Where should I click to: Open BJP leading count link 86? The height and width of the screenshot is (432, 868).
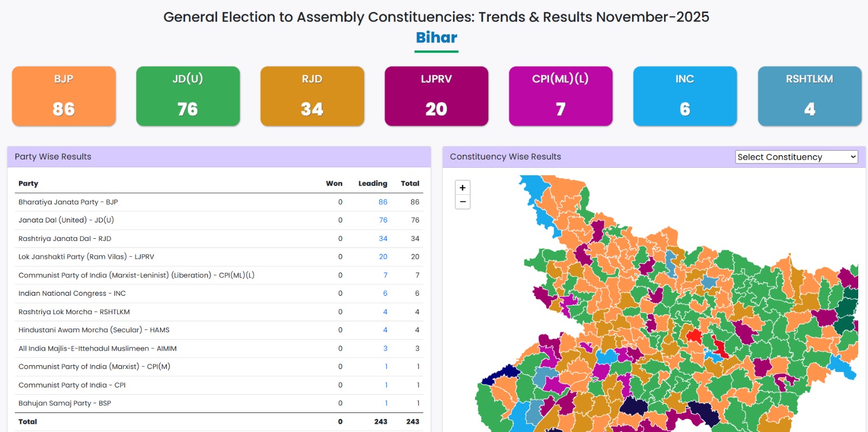pos(383,202)
